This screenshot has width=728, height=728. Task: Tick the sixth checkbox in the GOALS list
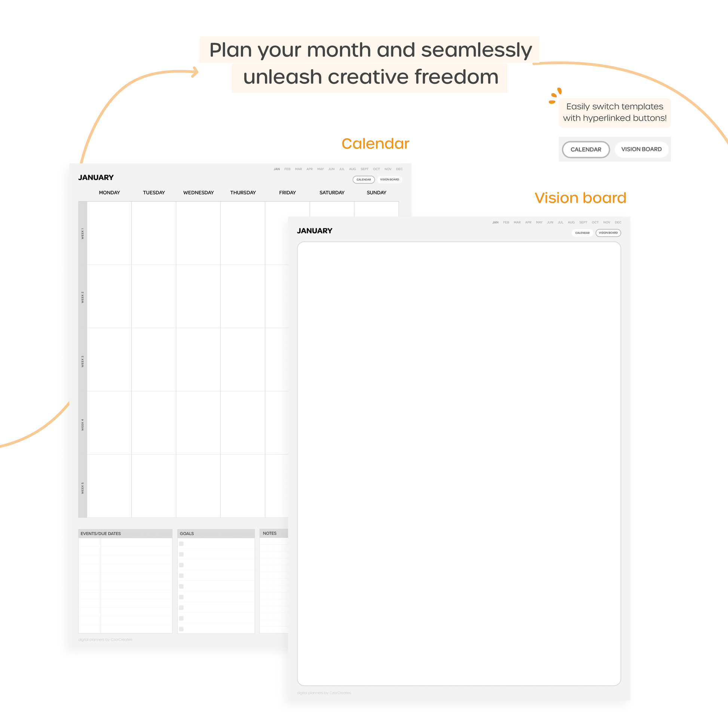coord(181,597)
